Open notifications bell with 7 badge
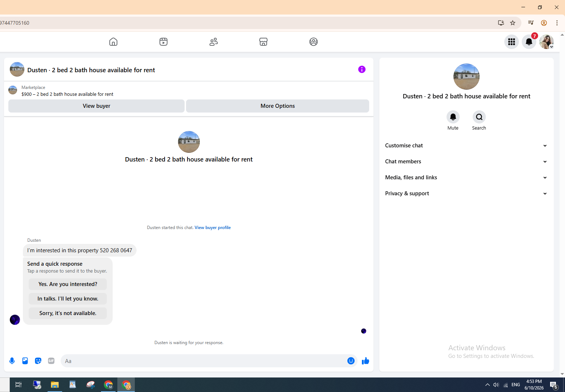The height and width of the screenshot is (392, 565). (529, 42)
